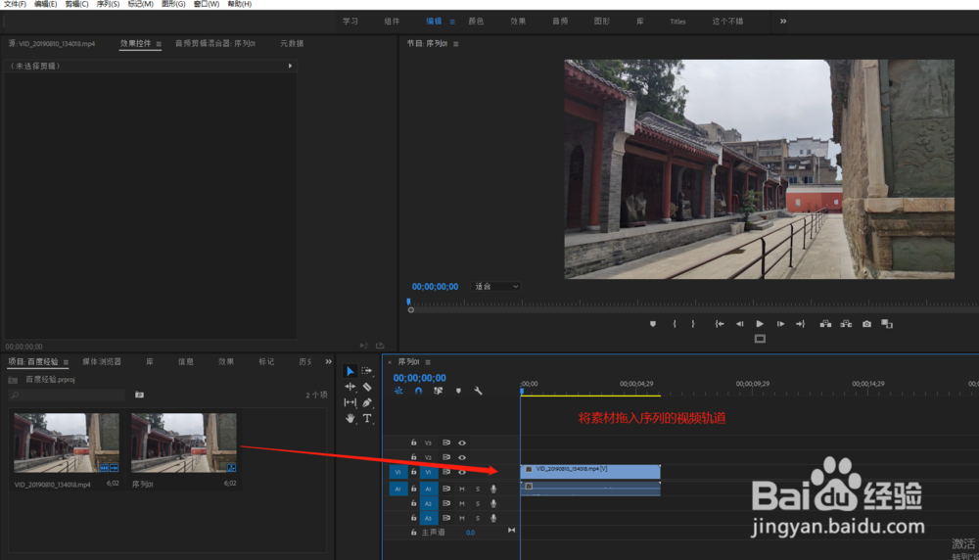The width and height of the screenshot is (979, 560).
Task: Select the Ripple Edit tool
Action: click(350, 387)
